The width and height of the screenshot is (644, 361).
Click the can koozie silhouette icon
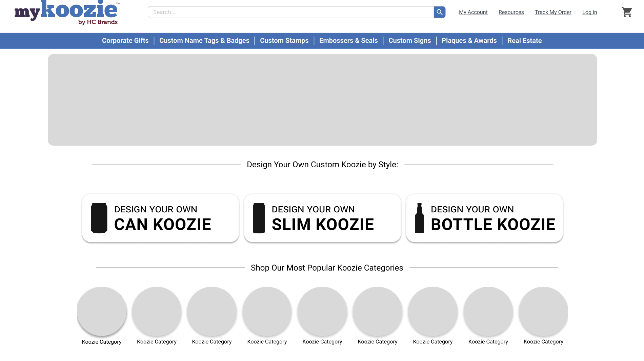pos(99,218)
